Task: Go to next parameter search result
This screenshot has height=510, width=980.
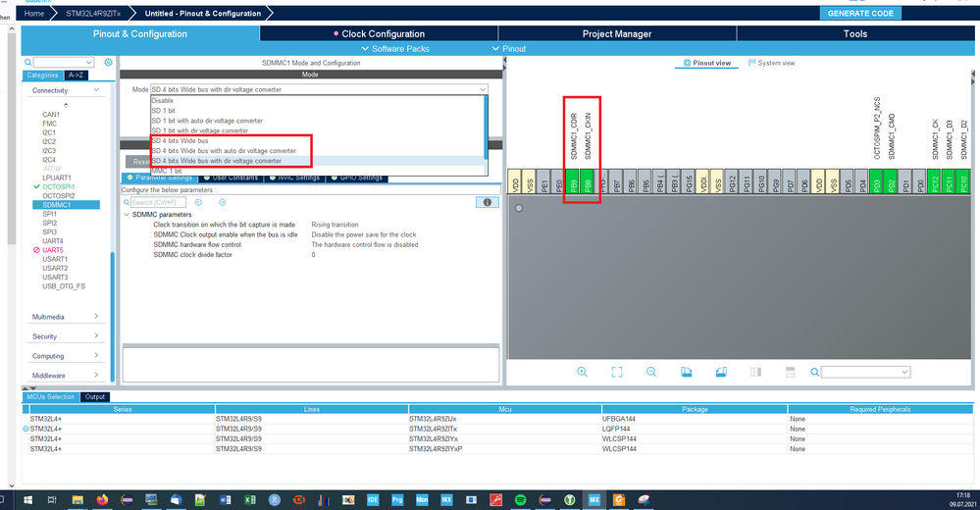Action: (x=222, y=202)
